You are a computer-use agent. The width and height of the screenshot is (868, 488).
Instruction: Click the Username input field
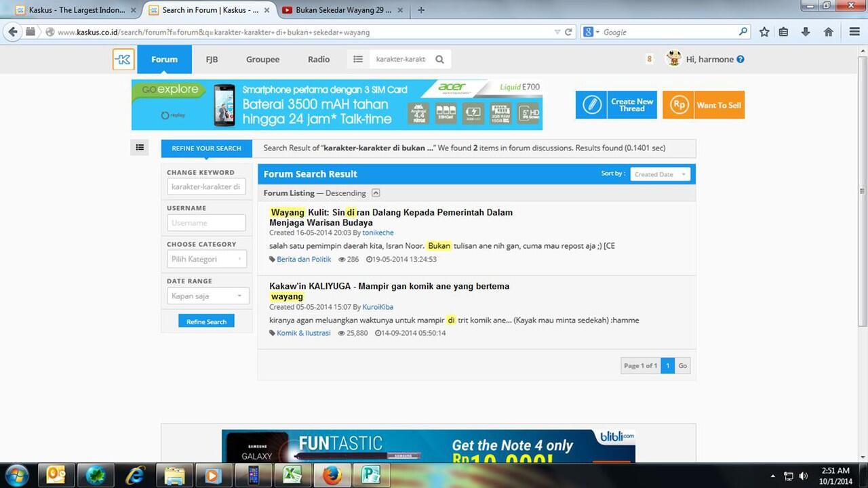pos(206,223)
